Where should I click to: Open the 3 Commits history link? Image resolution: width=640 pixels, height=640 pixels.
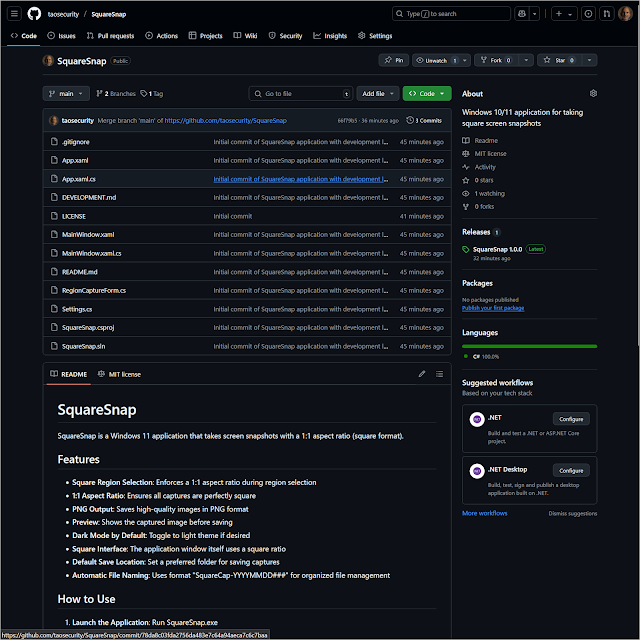[424, 120]
